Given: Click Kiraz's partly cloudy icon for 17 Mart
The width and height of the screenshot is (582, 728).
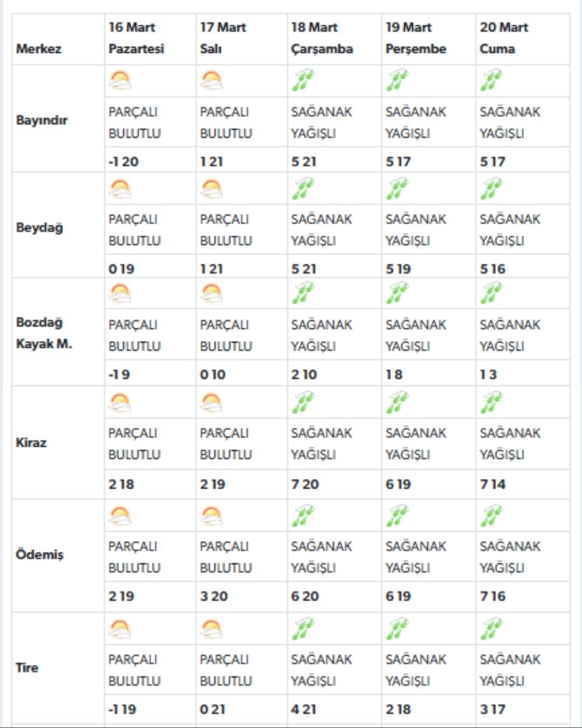Looking at the screenshot, I should pyautogui.click(x=211, y=403).
